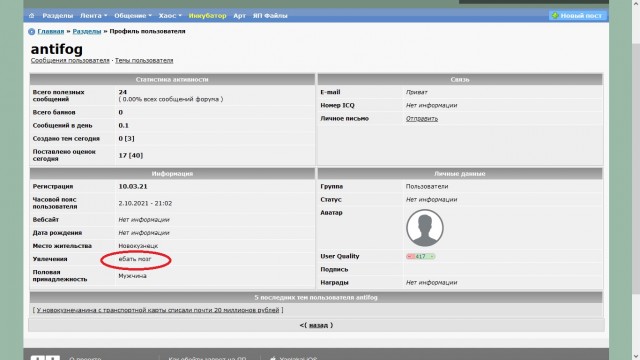Viewport: 640px width, 360px height.
Task: Open the Новокузнецк transport card topic link
Action: pos(158,310)
